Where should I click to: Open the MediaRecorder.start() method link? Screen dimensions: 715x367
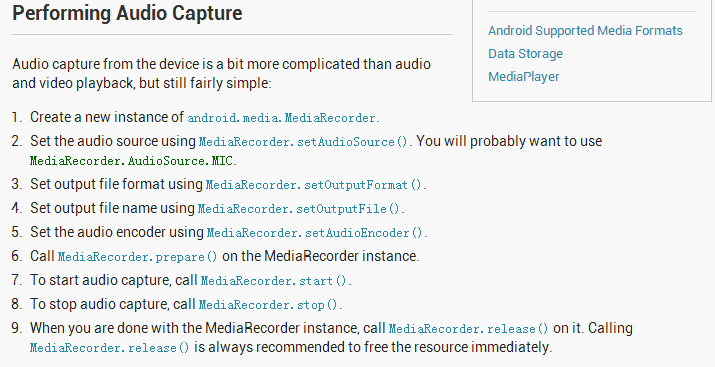(275, 281)
